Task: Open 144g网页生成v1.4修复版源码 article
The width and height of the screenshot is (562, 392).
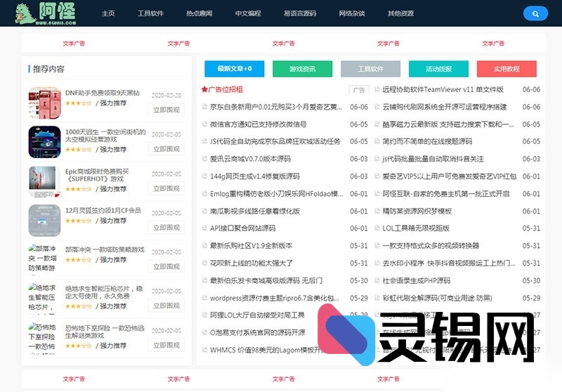Action: point(255,176)
